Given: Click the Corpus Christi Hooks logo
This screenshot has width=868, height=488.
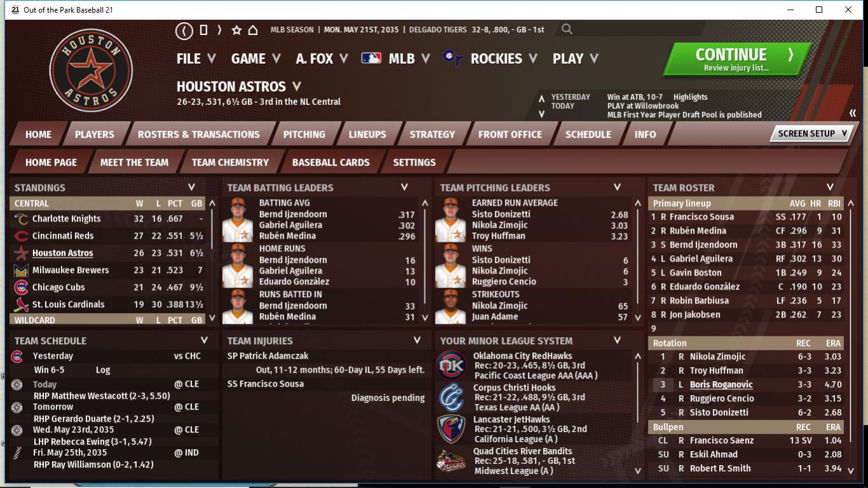Looking at the screenshot, I should (451, 397).
